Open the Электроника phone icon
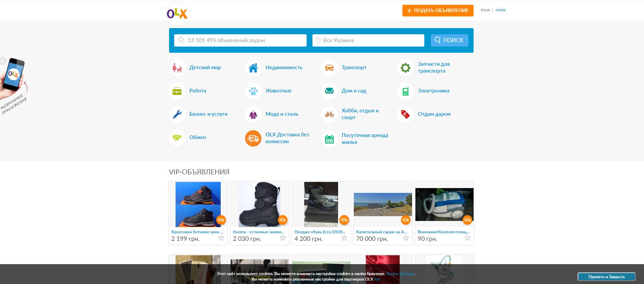 (x=405, y=91)
